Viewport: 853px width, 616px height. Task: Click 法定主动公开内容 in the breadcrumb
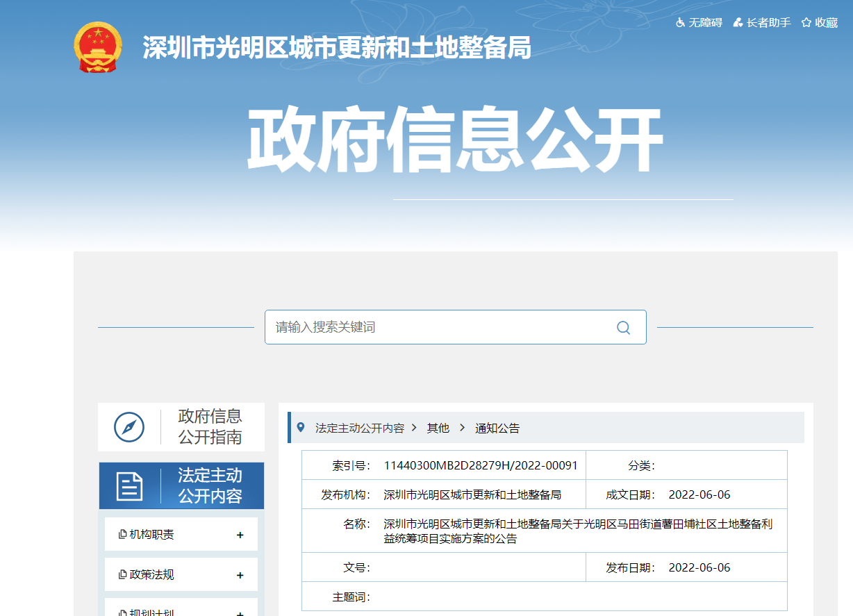tap(359, 428)
